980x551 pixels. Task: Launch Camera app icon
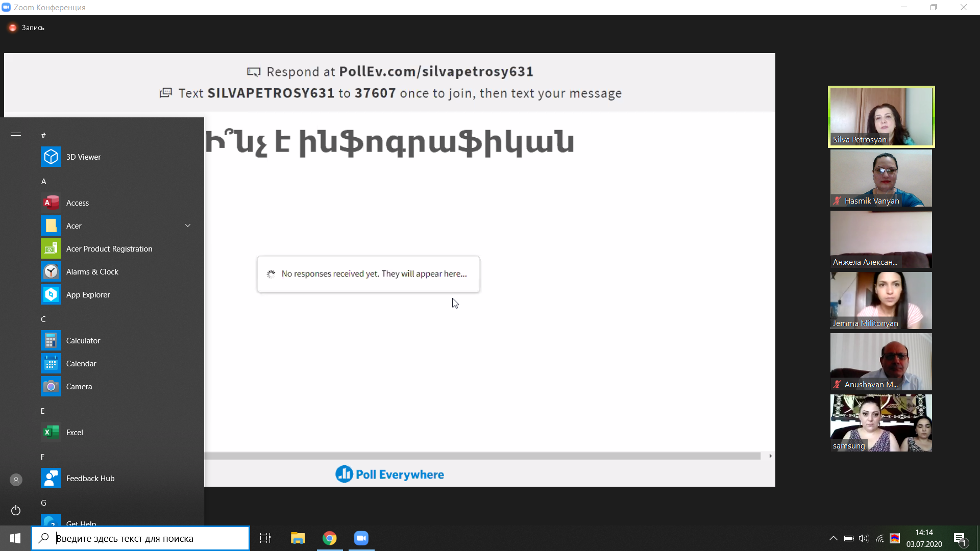51,386
